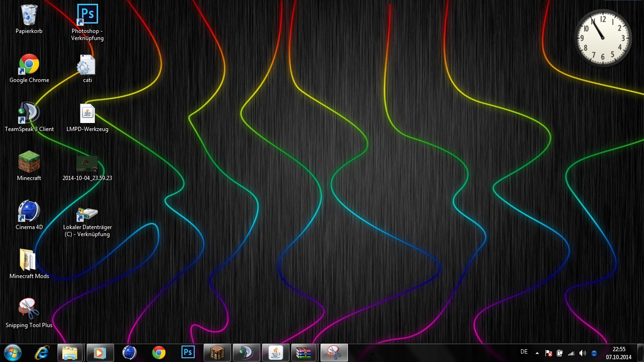Open the Windows Start menu
Image resolution: width=644 pixels, height=362 pixels.
[12, 353]
